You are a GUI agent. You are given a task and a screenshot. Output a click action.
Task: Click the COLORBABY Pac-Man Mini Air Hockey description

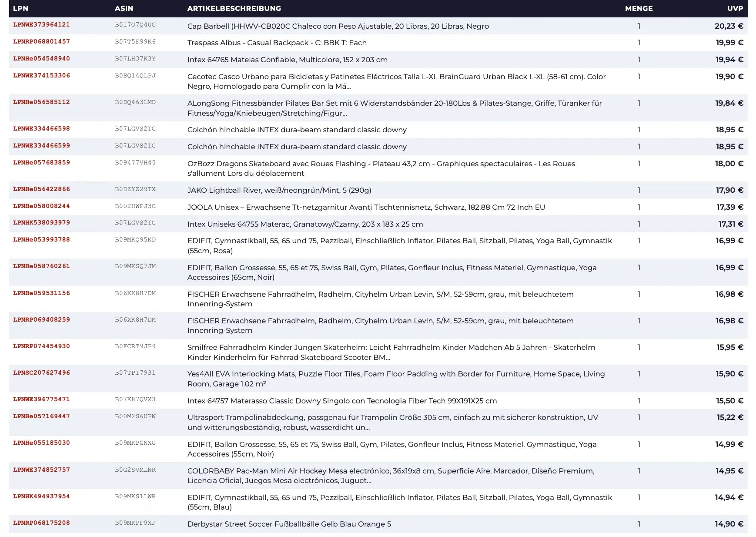pyautogui.click(x=391, y=476)
